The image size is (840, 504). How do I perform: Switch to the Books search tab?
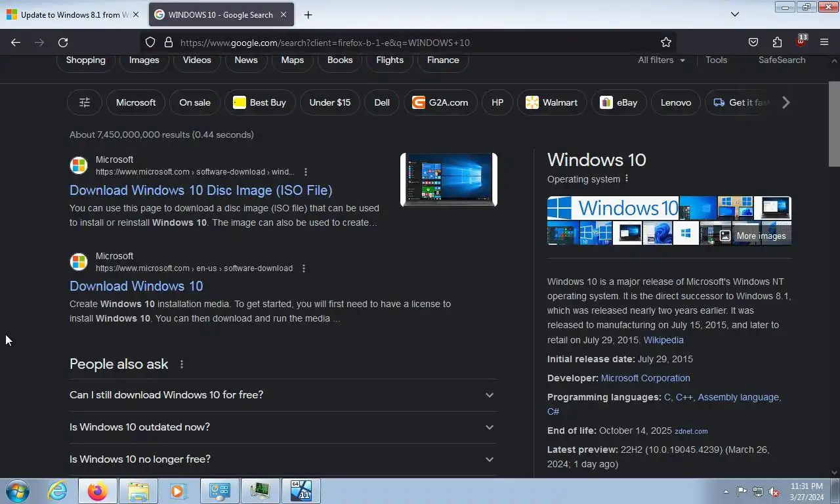click(340, 60)
